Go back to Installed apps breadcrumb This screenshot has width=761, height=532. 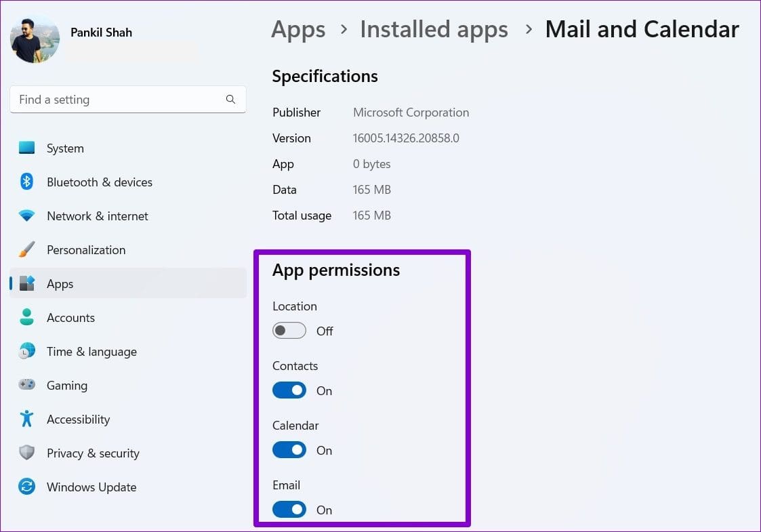[434, 30]
